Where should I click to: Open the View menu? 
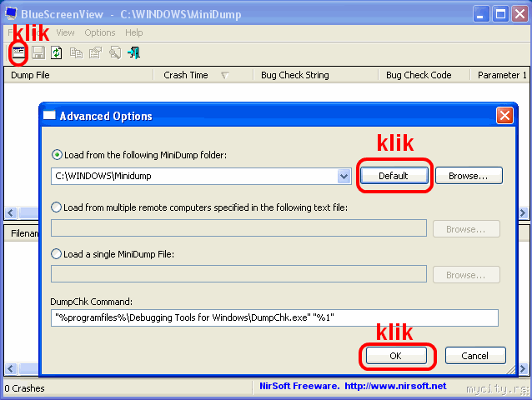tap(65, 32)
